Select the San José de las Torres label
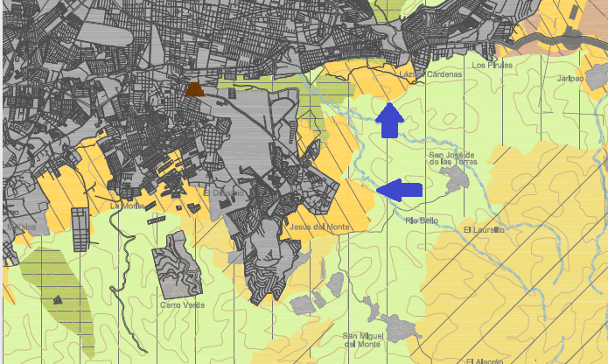The image size is (608, 364). (453, 158)
